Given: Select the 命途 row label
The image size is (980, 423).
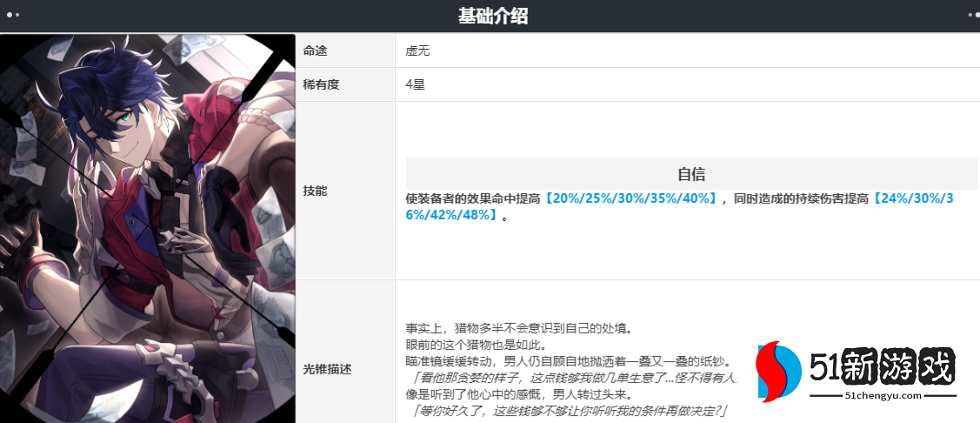Looking at the screenshot, I should tap(316, 51).
